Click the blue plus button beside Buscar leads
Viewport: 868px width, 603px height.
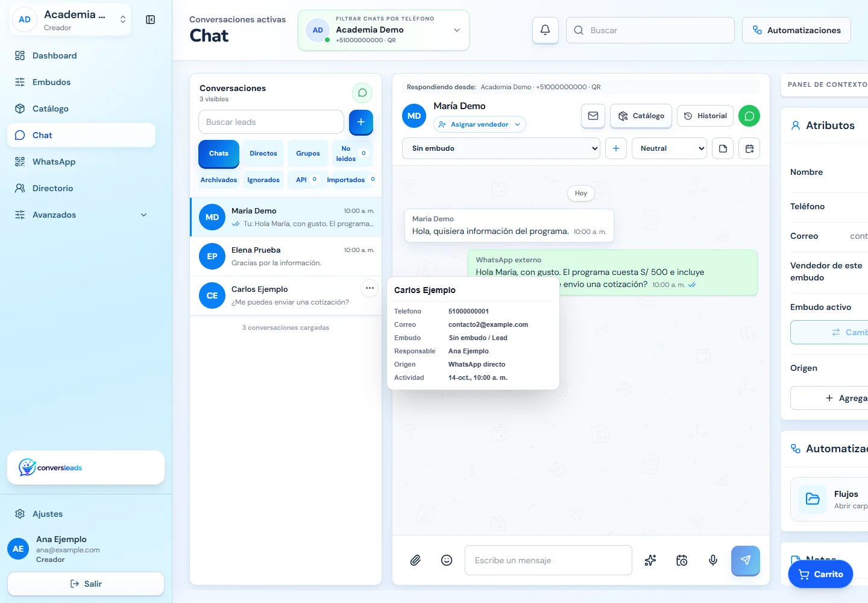[361, 122]
